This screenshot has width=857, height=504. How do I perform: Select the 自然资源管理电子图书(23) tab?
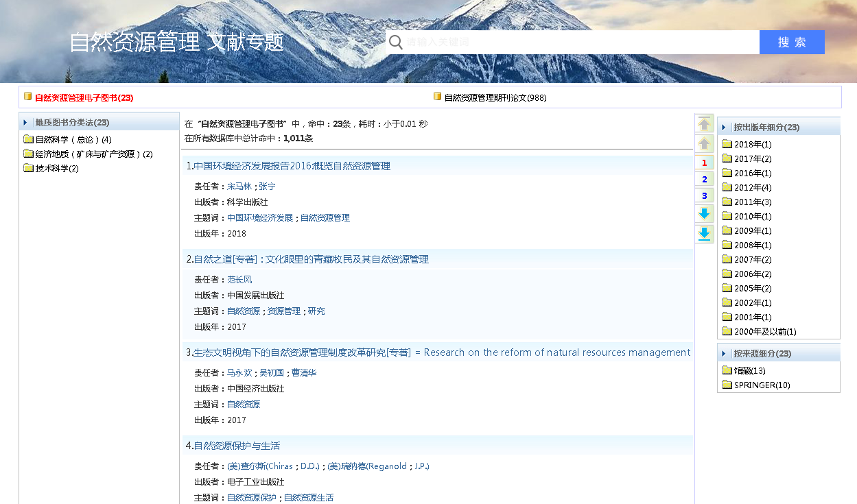coord(84,98)
